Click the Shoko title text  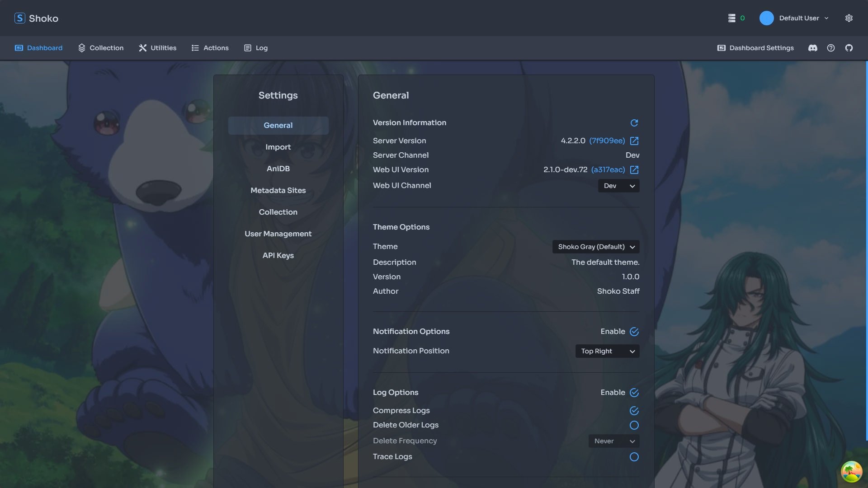pyautogui.click(x=43, y=19)
